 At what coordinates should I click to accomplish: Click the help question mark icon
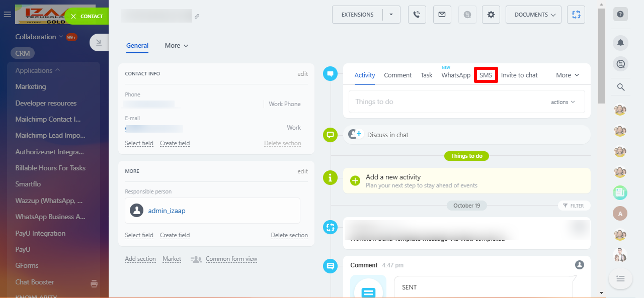[620, 15]
